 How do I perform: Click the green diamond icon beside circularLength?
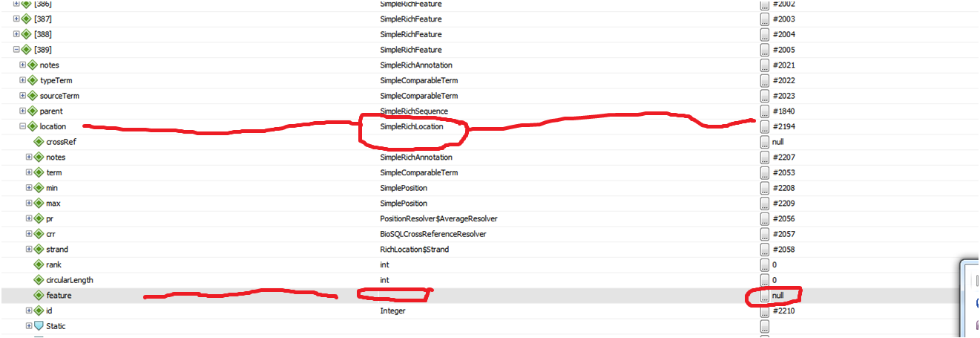coord(39,280)
